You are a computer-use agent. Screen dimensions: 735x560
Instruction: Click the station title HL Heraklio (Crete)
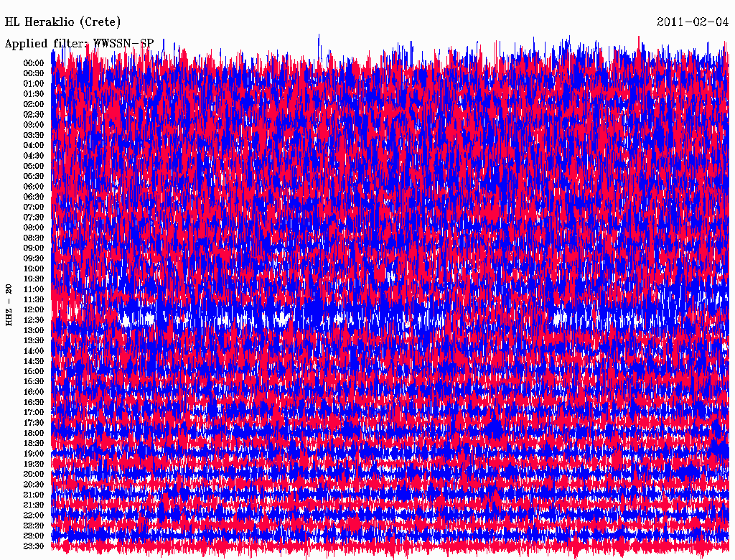pyautogui.click(x=63, y=22)
